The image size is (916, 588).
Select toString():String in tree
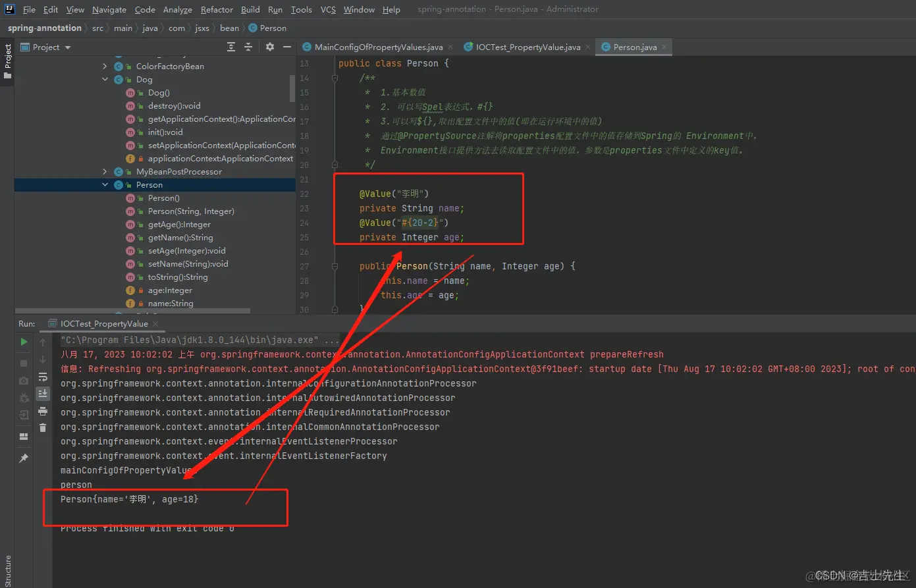point(178,277)
